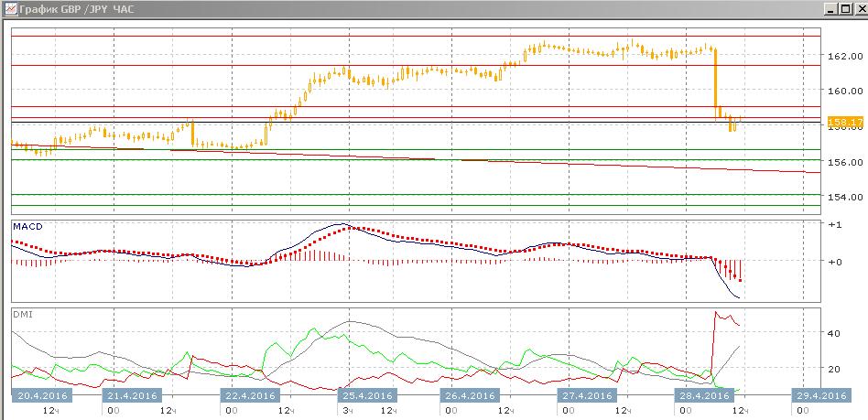
Task: Click the 160.00 price axis label
Action: [847, 91]
